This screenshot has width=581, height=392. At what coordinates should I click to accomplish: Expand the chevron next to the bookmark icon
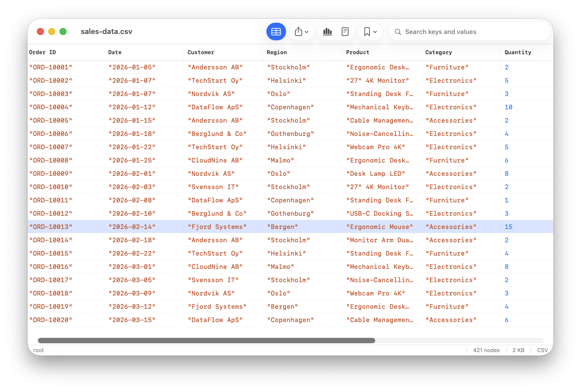[374, 32]
